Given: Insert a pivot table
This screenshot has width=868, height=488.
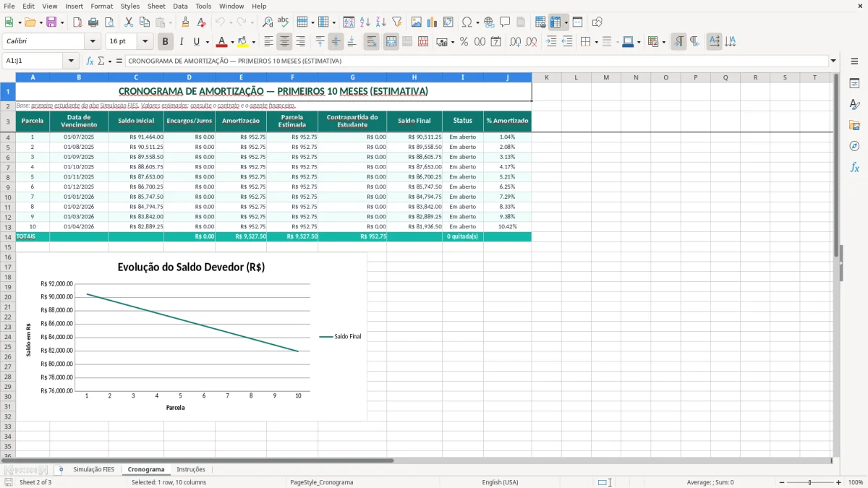Looking at the screenshot, I should click(x=448, y=22).
